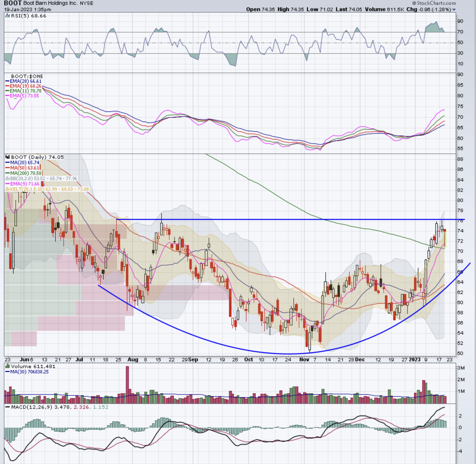476x464 pixels.
Task: Click the Oct label on the date axis
Action: [249, 359]
